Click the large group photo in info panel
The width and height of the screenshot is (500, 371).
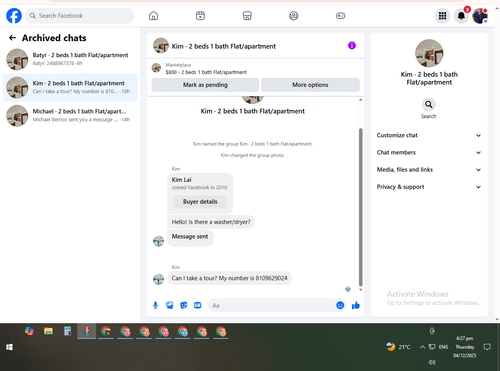(429, 53)
